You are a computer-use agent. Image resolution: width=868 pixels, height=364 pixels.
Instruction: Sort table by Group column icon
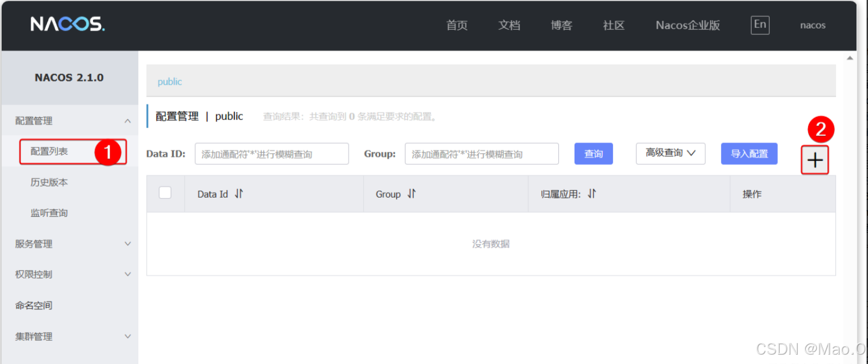tap(411, 194)
